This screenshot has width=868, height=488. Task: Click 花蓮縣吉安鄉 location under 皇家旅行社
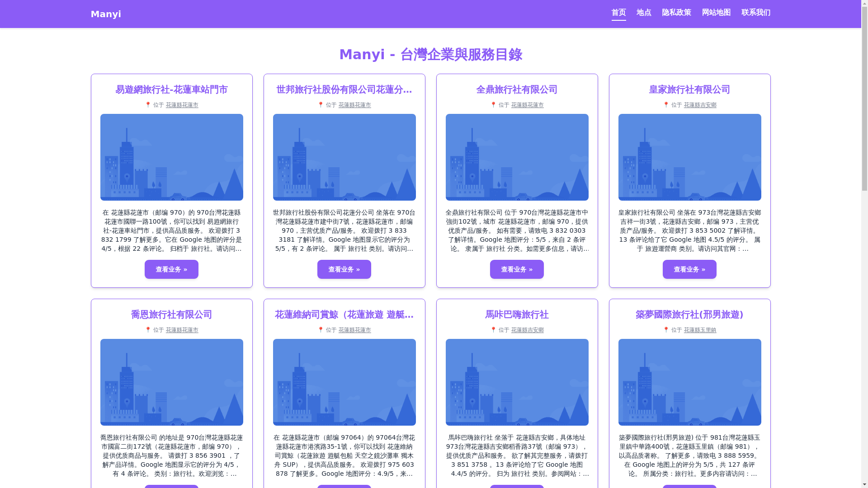pos(700,105)
